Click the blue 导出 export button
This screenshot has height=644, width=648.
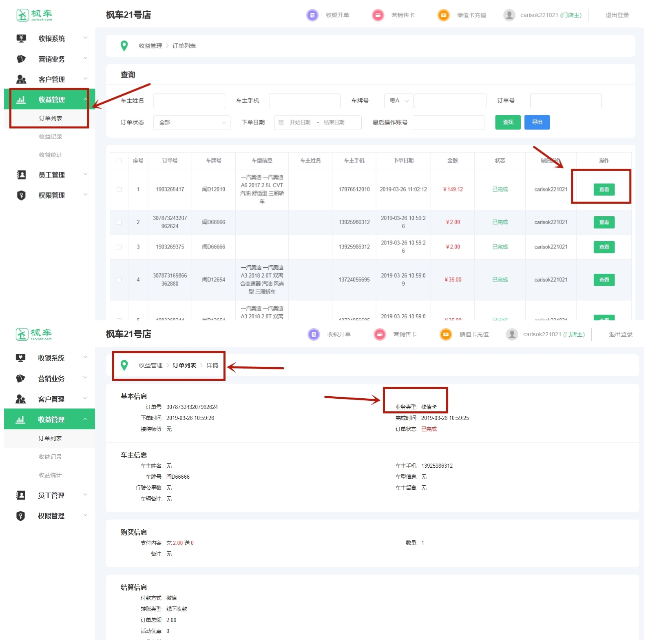tap(537, 122)
